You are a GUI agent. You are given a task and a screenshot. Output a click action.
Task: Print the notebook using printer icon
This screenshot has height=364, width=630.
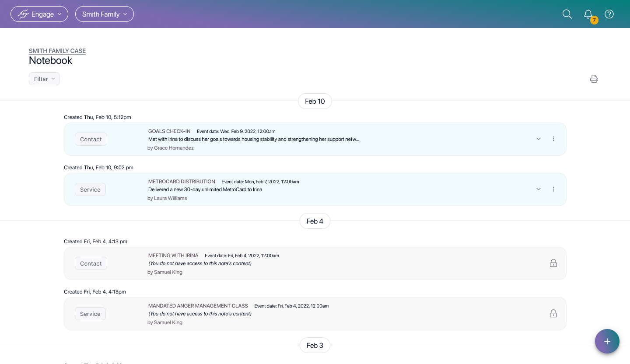[x=594, y=79]
